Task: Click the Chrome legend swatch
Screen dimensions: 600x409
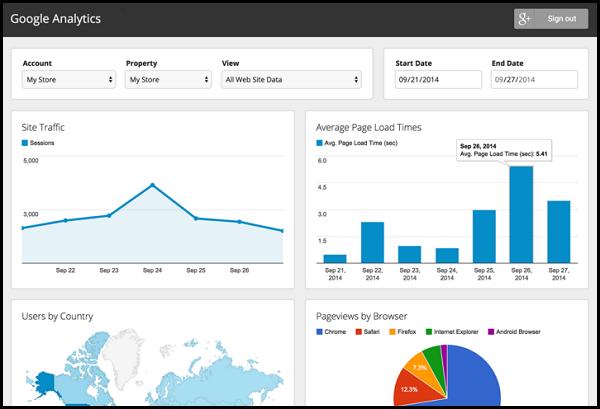Action: (x=319, y=332)
